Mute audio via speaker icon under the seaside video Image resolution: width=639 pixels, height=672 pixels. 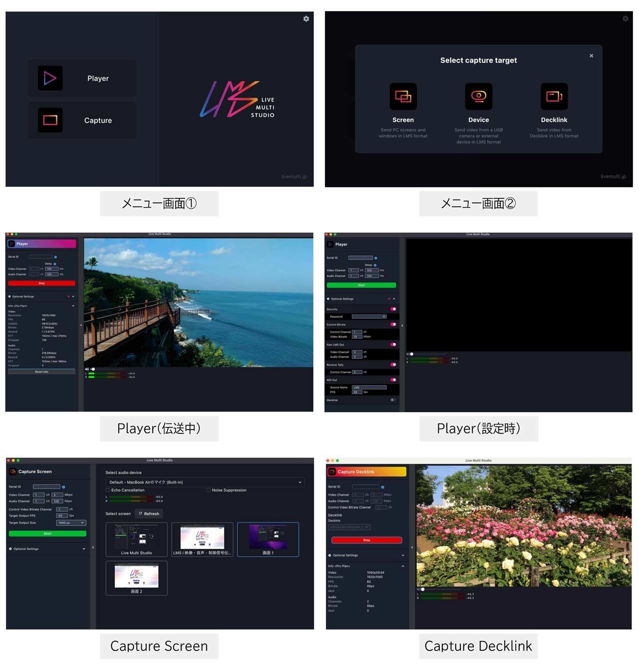point(87,369)
